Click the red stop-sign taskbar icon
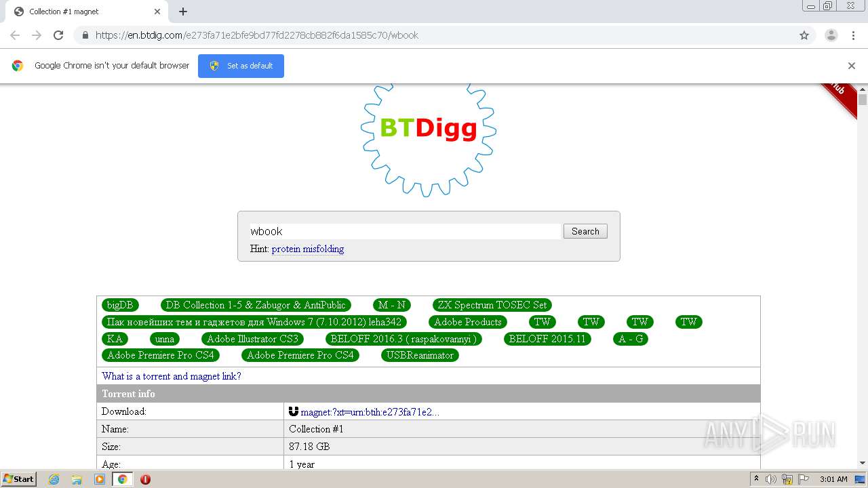The height and width of the screenshot is (488, 868). coord(145,479)
